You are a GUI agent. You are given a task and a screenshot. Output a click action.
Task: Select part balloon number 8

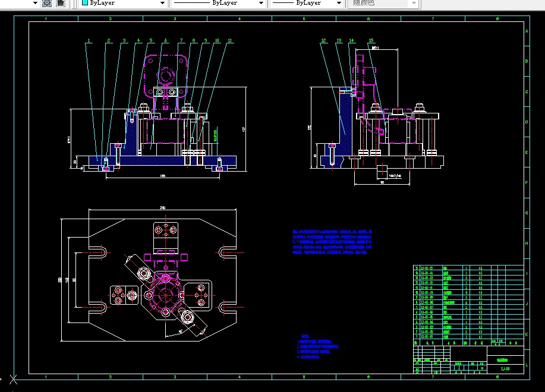tap(194, 40)
